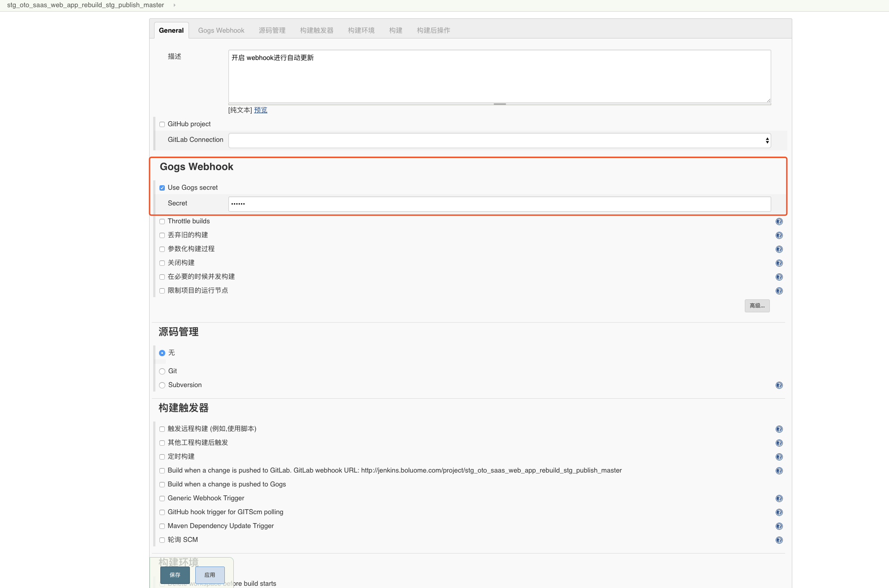The width and height of the screenshot is (889, 588).
Task: Click help beside GitHub hook trigger for GITScm polling
Action: [x=779, y=512]
